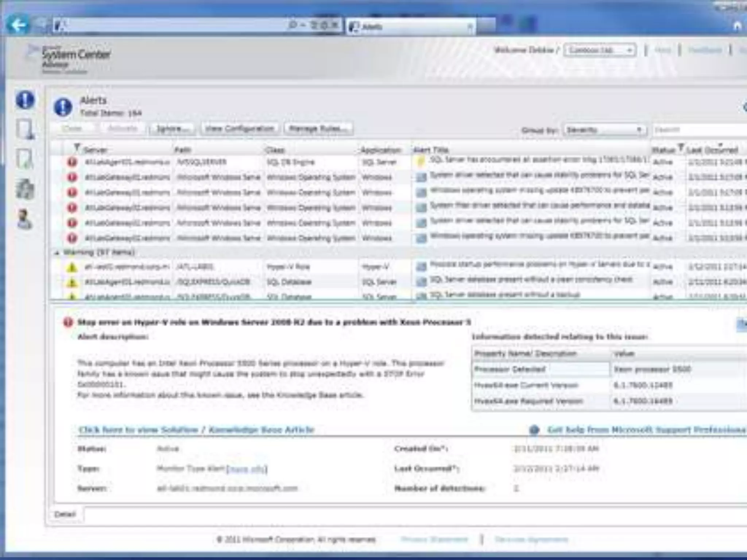
Task: Go back using the browser back arrow
Action: coord(18,25)
